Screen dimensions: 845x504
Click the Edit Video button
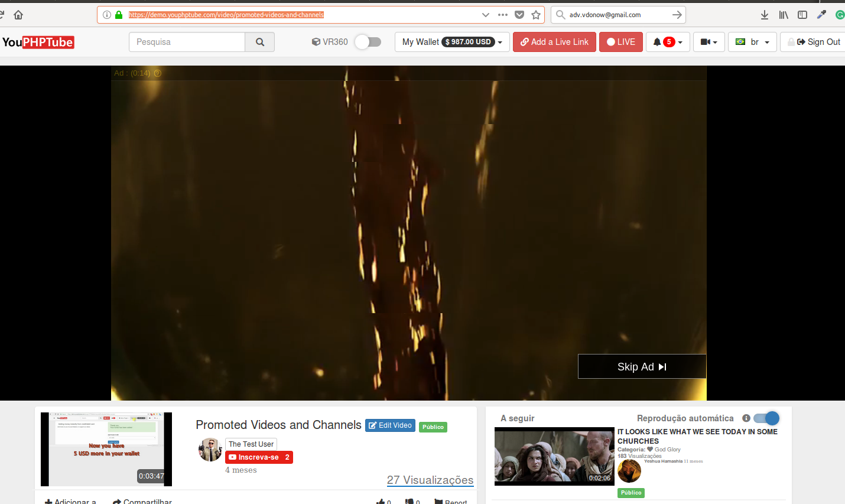point(390,425)
